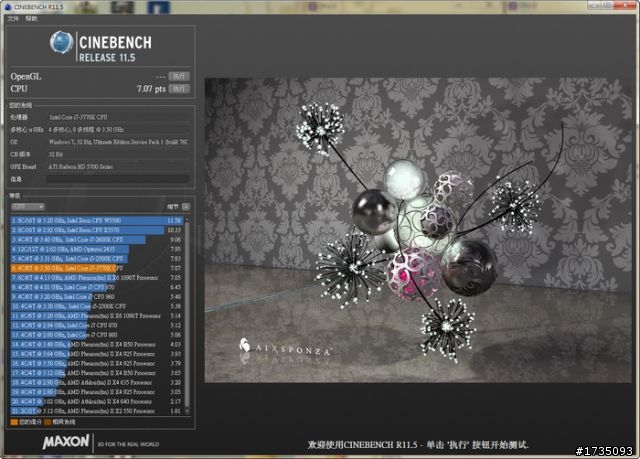This screenshot has width=640, height=459.
Task: Select the orange Core i7-3770K result row
Action: [97, 268]
